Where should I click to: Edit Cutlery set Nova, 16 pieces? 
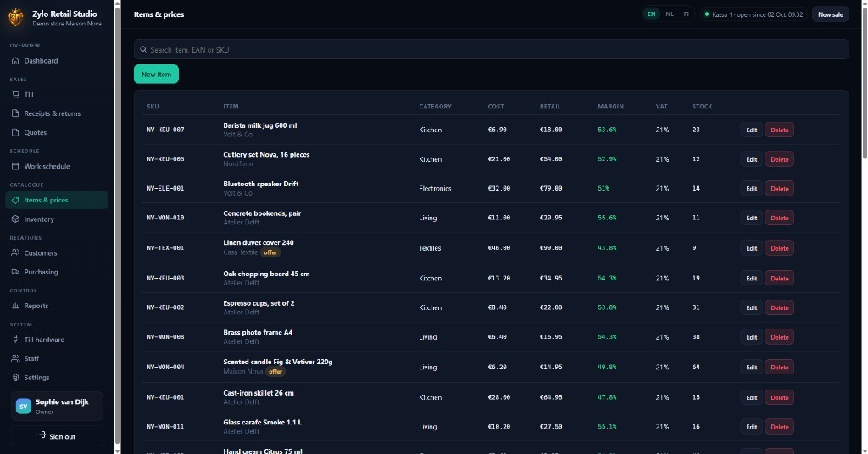coord(751,159)
